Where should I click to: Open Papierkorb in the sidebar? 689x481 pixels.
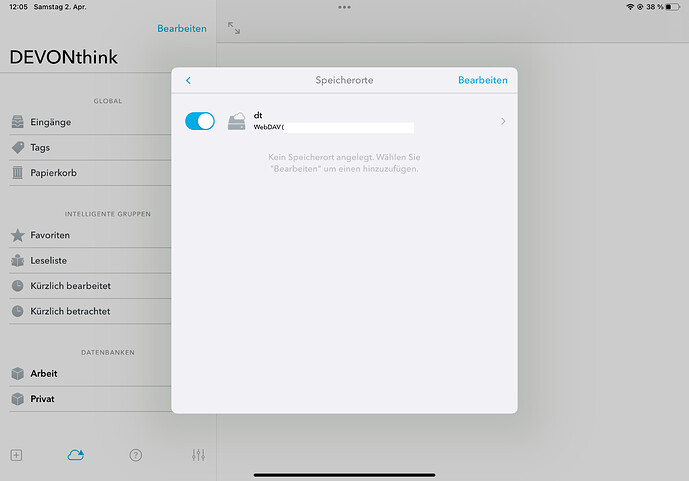coord(90,173)
